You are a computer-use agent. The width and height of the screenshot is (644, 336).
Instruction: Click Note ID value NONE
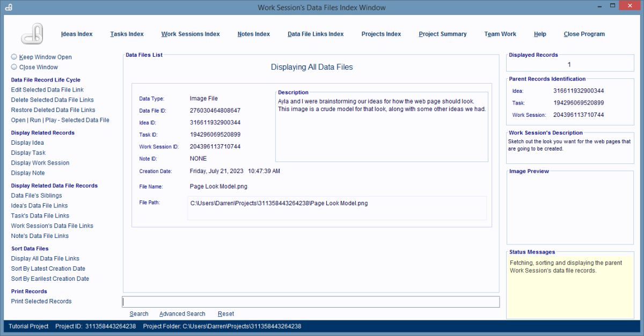(198, 159)
